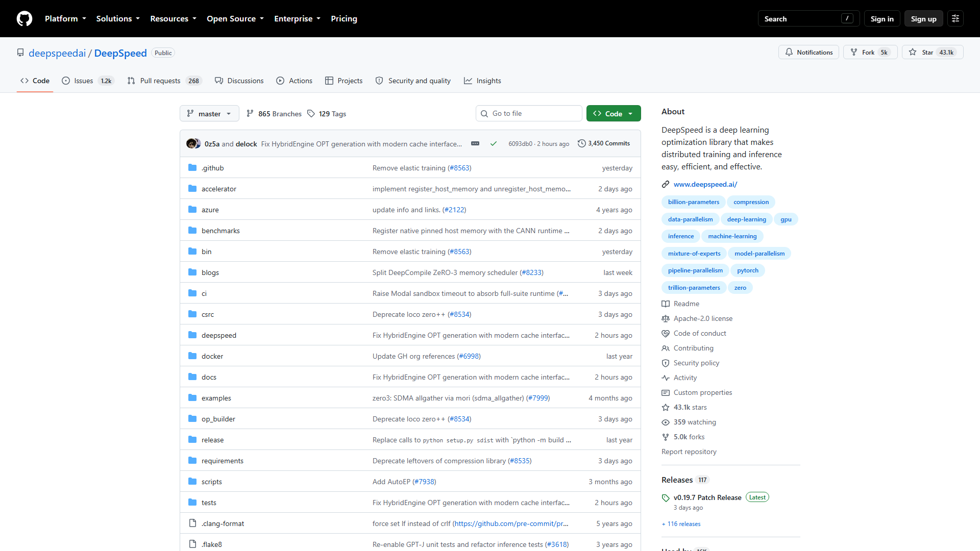Click the Notifications bell button
This screenshot has height=551, width=980.
click(808, 53)
